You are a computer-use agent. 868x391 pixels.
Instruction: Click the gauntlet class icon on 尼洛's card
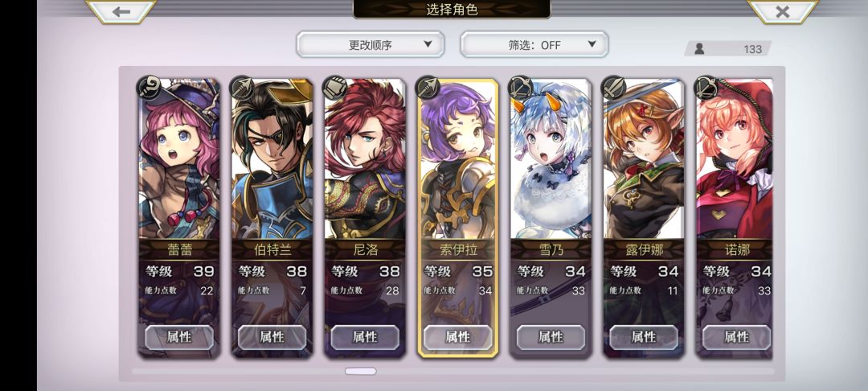coord(334,88)
